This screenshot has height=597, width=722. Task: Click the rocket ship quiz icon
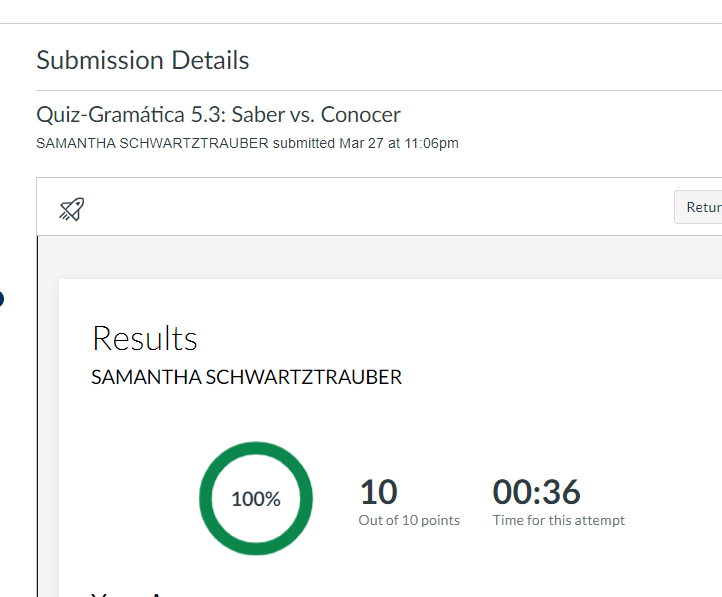[x=72, y=209]
